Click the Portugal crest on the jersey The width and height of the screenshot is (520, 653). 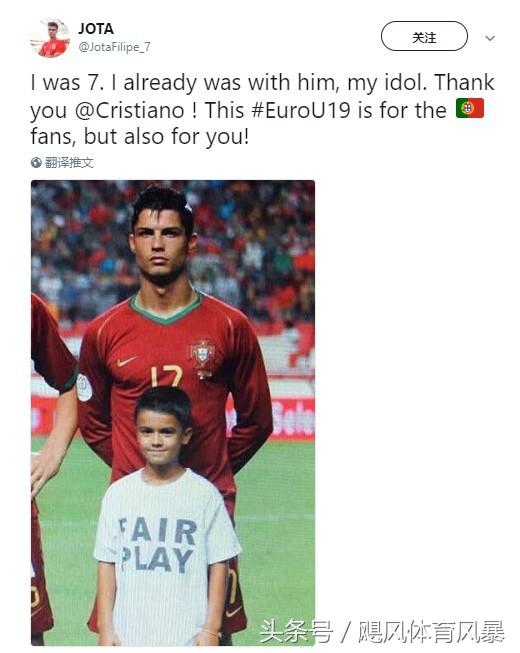(x=202, y=357)
